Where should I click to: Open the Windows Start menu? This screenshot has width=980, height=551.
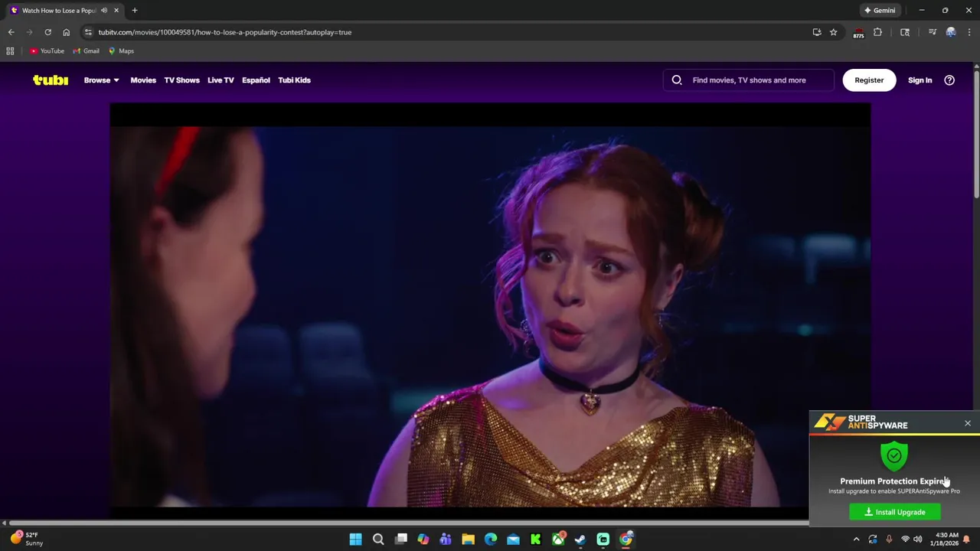point(355,540)
